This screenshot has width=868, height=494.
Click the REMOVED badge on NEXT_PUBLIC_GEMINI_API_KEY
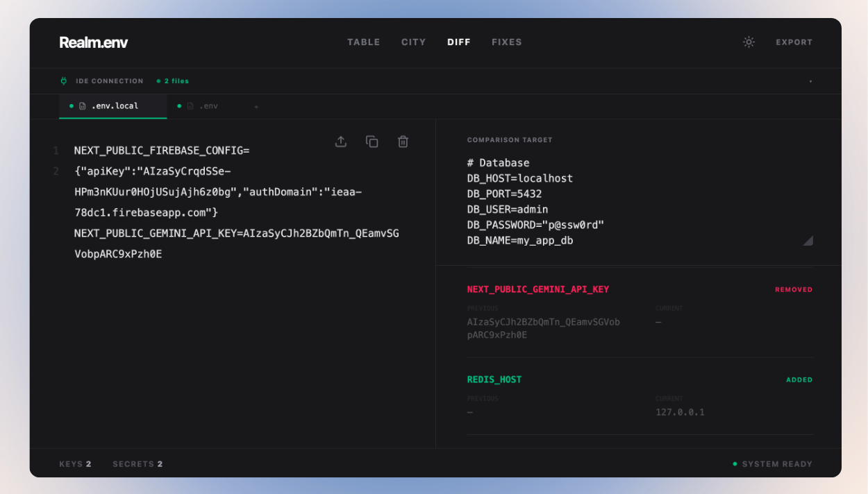(x=793, y=289)
